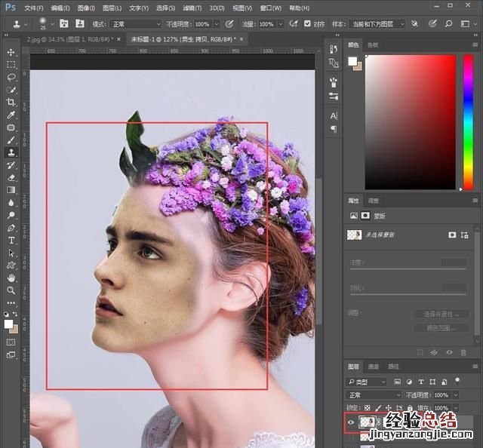Select the Eraser tool
Screen dimensions: 483x448
[x=11, y=177]
